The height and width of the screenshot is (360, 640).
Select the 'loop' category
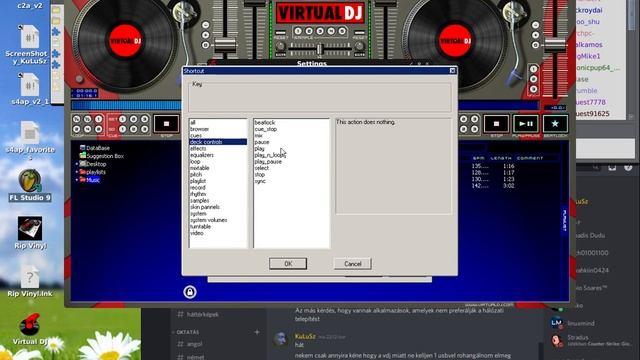218,162
